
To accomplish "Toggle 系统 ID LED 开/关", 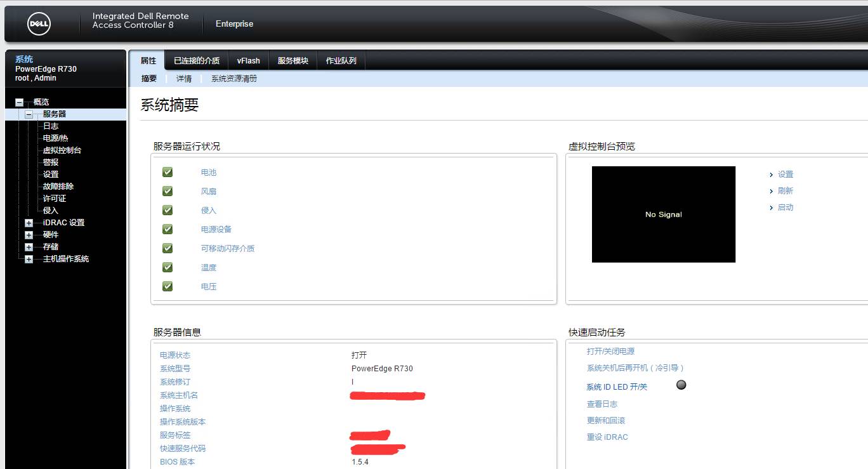I will click(617, 387).
